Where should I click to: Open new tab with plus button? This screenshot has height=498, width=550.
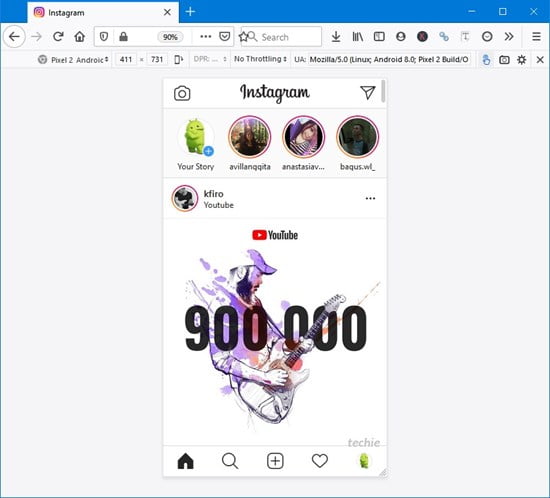(190, 12)
